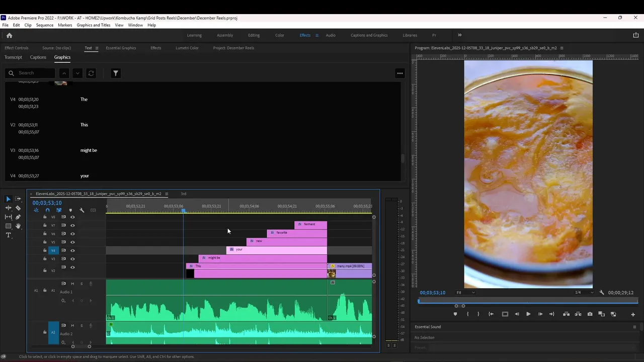Switch to the Captions tab

(x=38, y=57)
